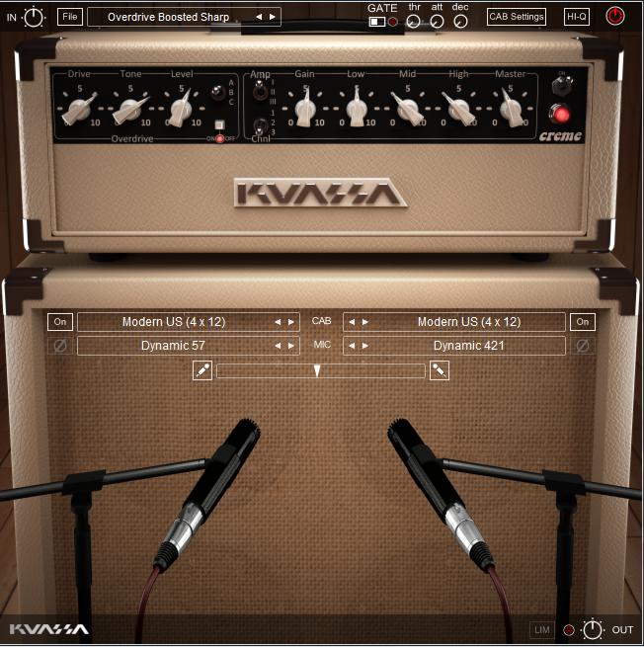
Task: Click the overdrive Level knob
Action: click(x=181, y=108)
